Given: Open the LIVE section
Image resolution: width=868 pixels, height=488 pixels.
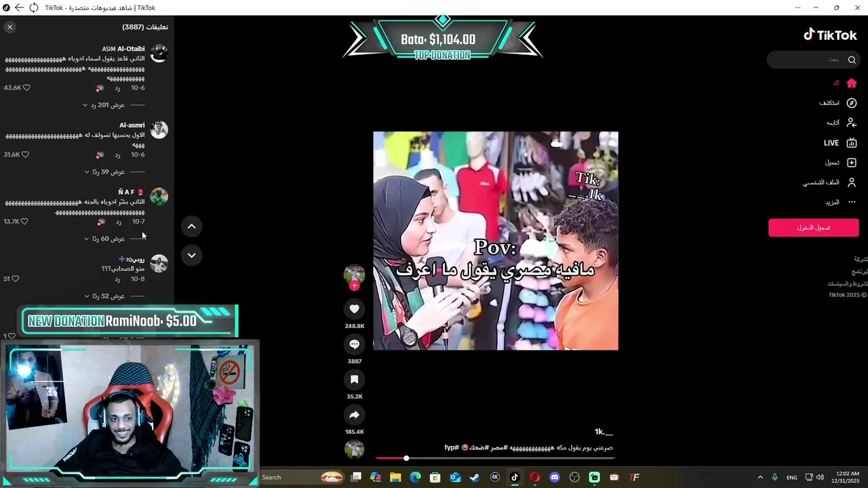Looking at the screenshot, I should (840, 143).
